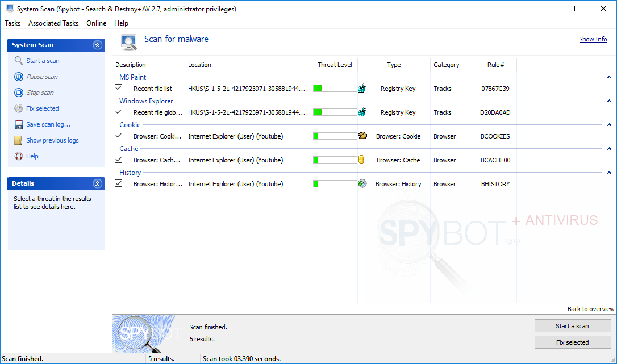Sort by the Rule# column header
The width and height of the screenshot is (617, 364).
point(496,65)
